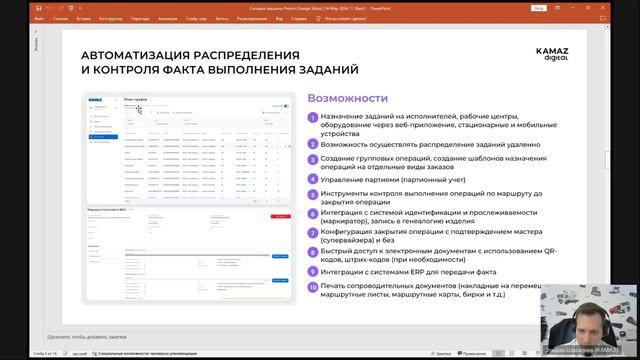This screenshot has width=640, height=360.
Task: Click the numbered bullet circle 10
Action: (313, 287)
